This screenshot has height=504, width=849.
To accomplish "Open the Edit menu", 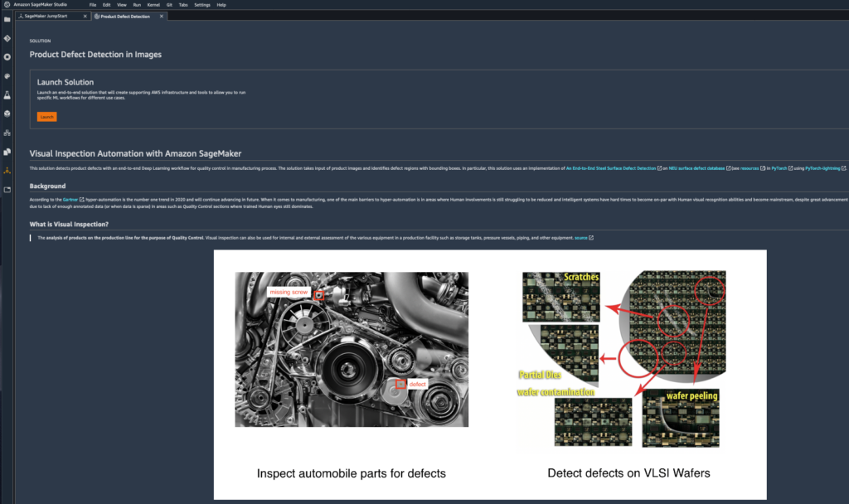I will pyautogui.click(x=107, y=5).
